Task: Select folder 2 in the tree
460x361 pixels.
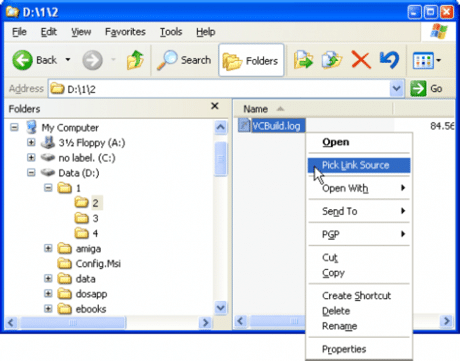Action: [x=96, y=203]
